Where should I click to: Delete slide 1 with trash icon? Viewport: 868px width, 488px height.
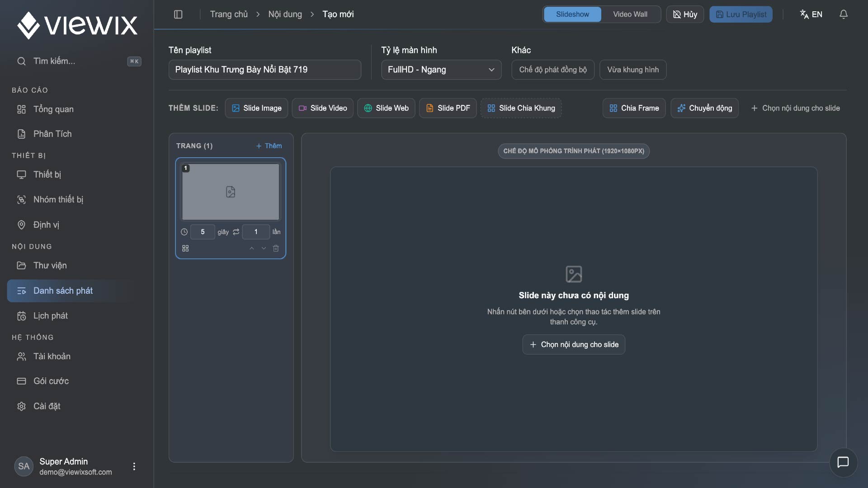276,249
